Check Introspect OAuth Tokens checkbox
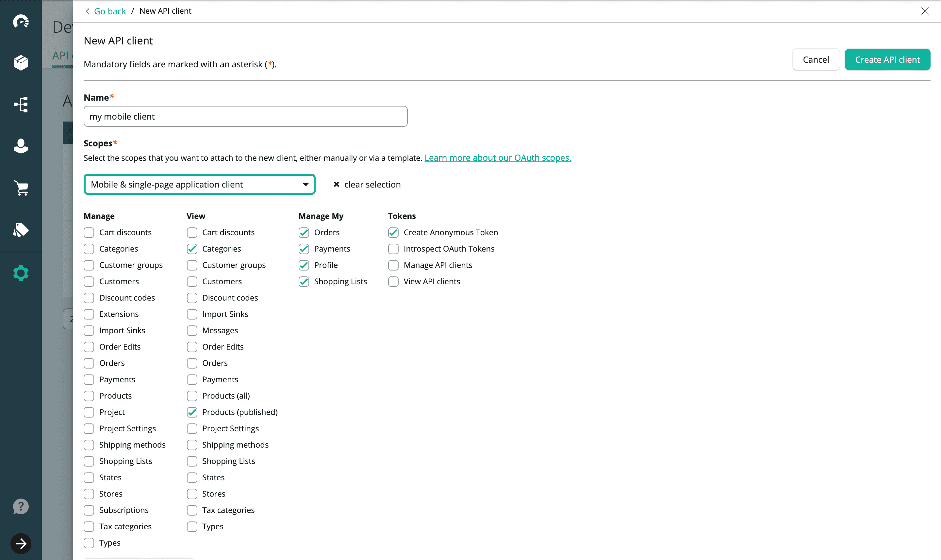941x560 pixels. (x=393, y=249)
